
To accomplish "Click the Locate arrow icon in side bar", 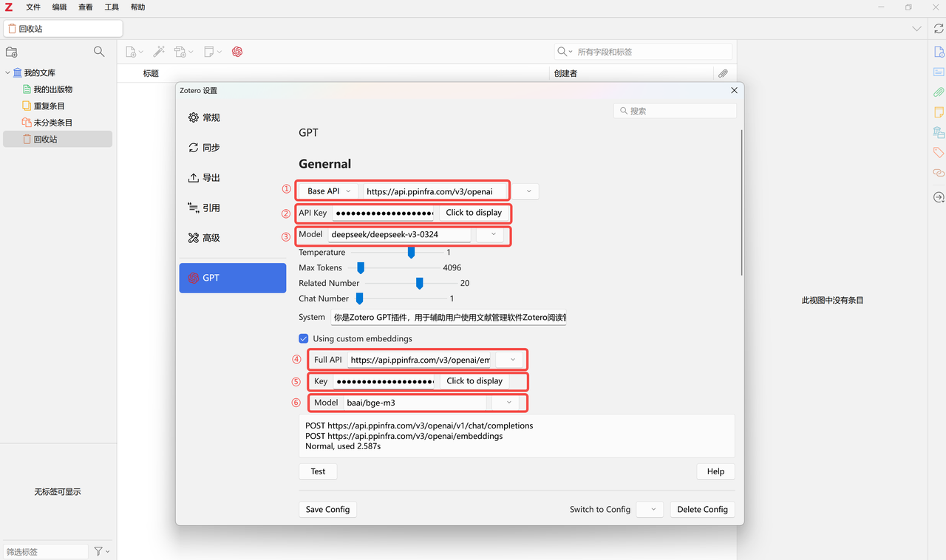I will [x=939, y=197].
